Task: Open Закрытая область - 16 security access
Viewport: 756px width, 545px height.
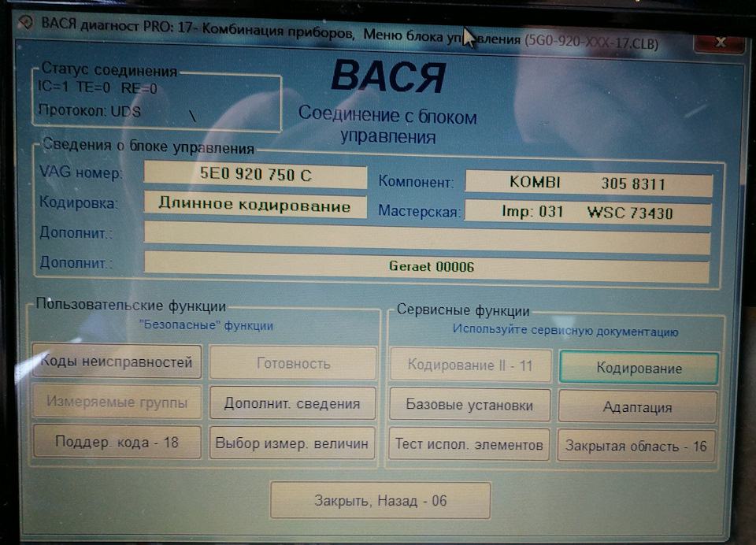Action: pyautogui.click(x=637, y=447)
